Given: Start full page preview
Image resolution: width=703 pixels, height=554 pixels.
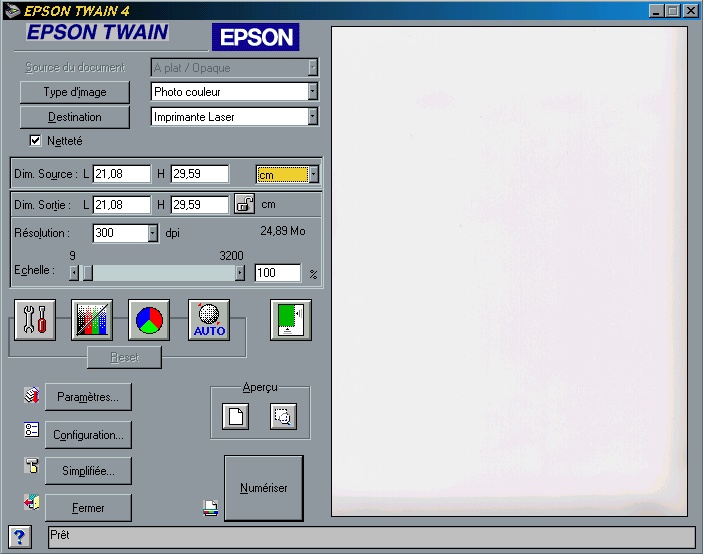Looking at the screenshot, I should pyautogui.click(x=235, y=416).
